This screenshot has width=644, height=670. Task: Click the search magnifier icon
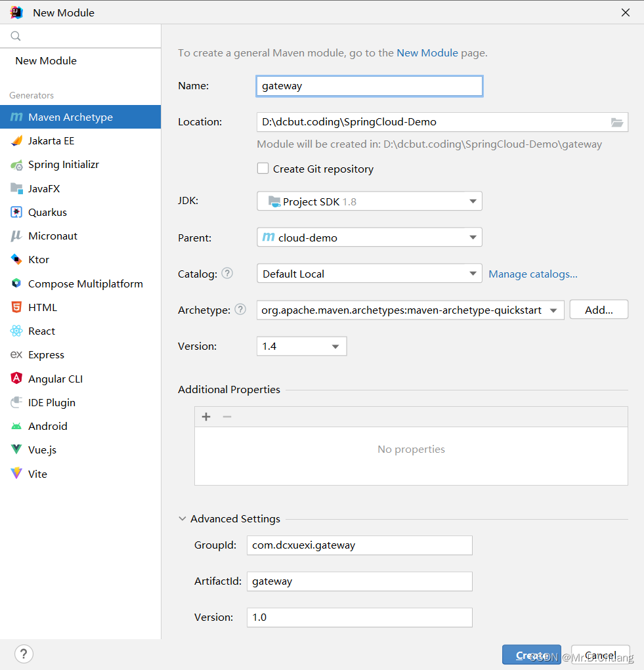coord(16,36)
